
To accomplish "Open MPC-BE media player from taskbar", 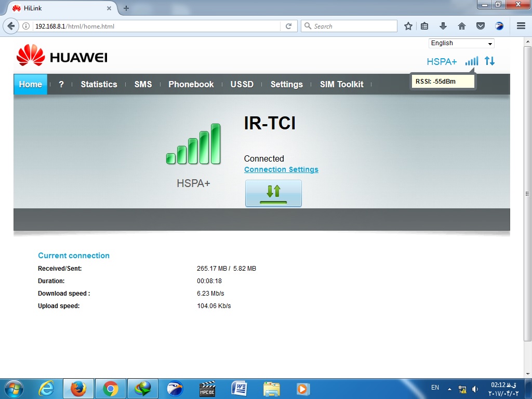I will (x=207, y=389).
